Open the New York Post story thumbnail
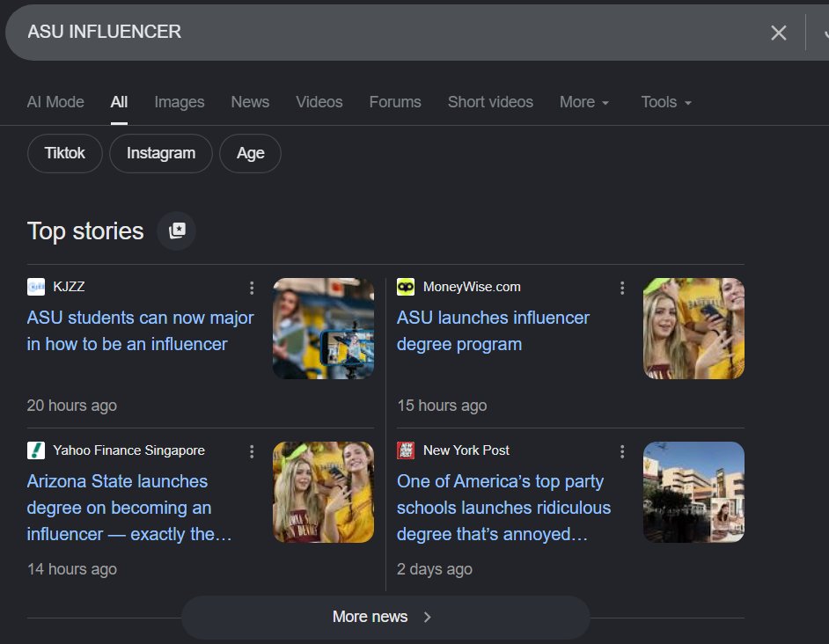The image size is (829, 644). coord(693,493)
